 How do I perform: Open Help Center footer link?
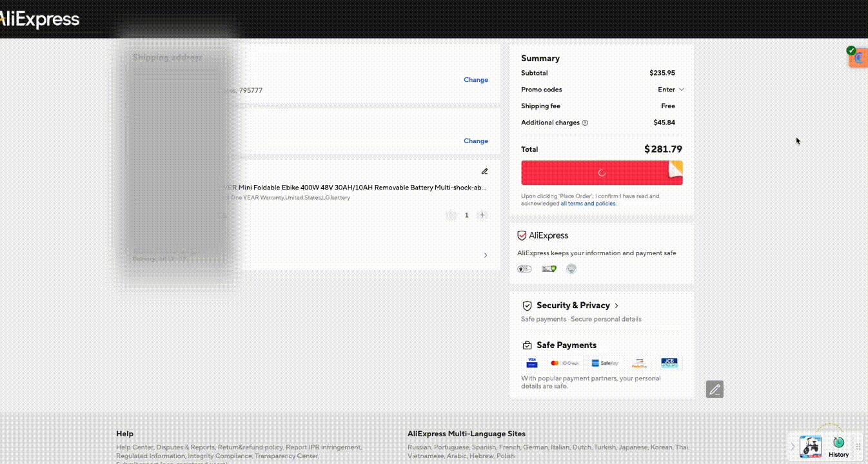tap(135, 447)
